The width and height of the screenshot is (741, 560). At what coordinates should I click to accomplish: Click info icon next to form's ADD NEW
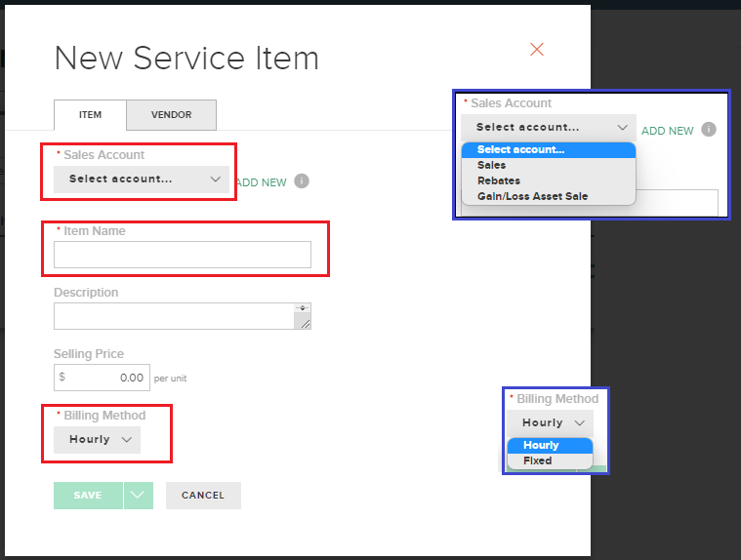pyautogui.click(x=302, y=180)
